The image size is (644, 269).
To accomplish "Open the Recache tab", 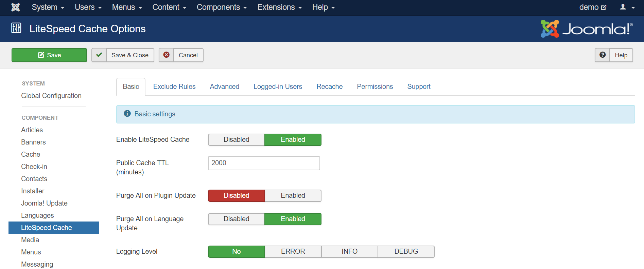I will pyautogui.click(x=330, y=87).
